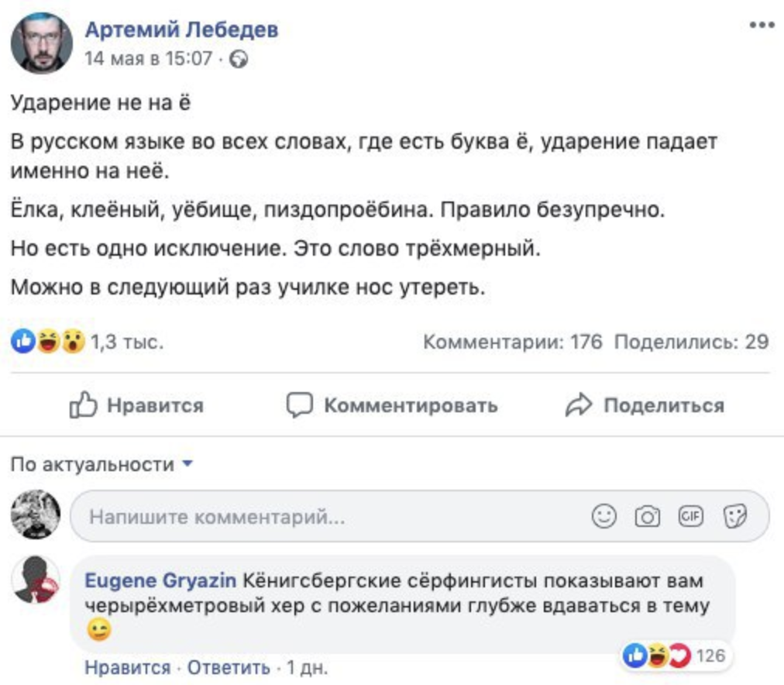
Task: Open Eugene Gryazin's profile name link
Action: [x=160, y=580]
